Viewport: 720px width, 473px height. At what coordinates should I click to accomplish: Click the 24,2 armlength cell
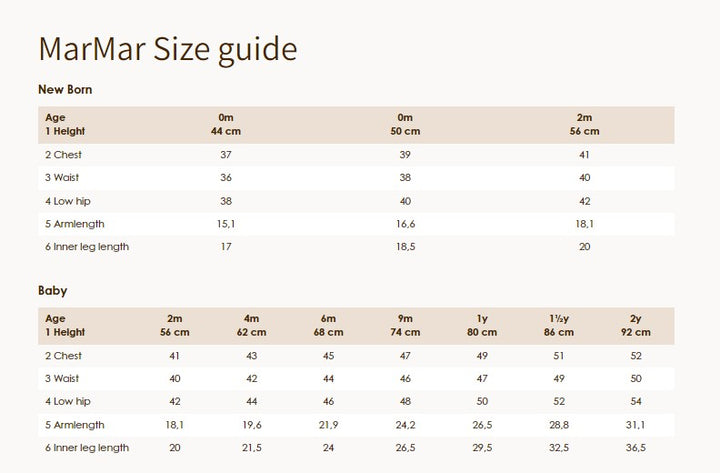click(406, 425)
